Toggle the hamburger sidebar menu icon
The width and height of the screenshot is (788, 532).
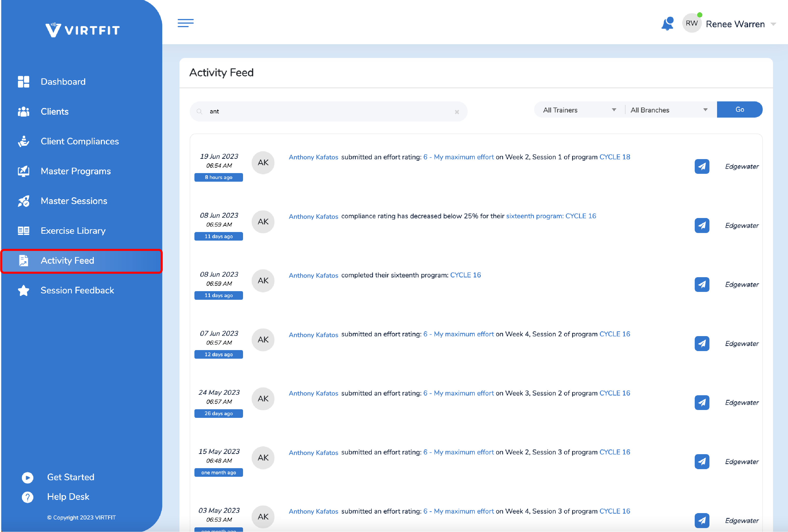tap(186, 23)
